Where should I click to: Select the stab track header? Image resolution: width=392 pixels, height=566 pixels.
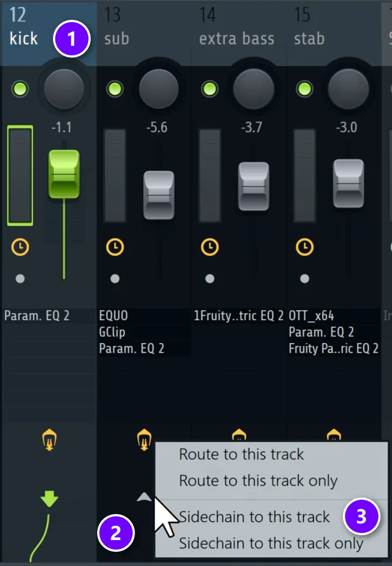click(334, 33)
